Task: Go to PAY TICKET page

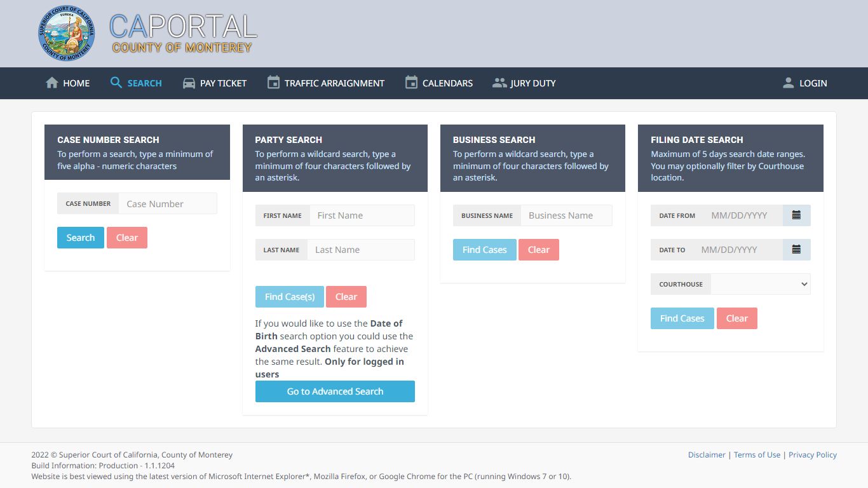Action: 215,83
